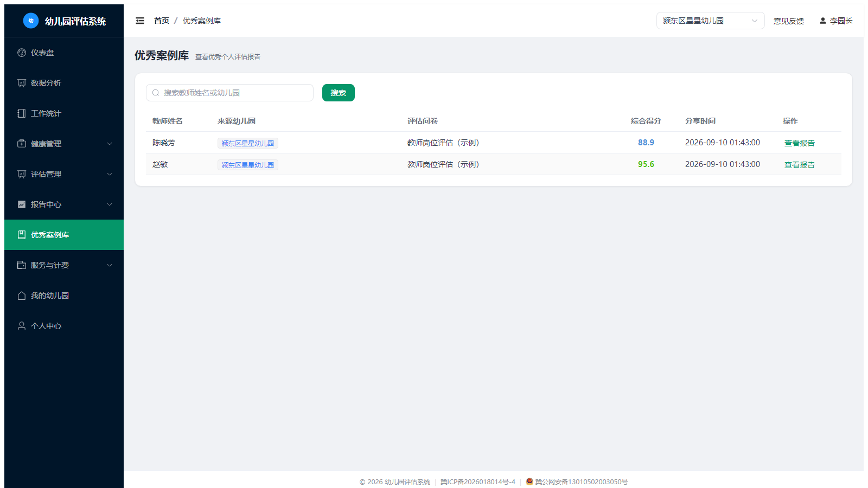Click 冀公网安备13010502003050号 footer link
Viewport: 868px width, 488px height.
click(582, 481)
